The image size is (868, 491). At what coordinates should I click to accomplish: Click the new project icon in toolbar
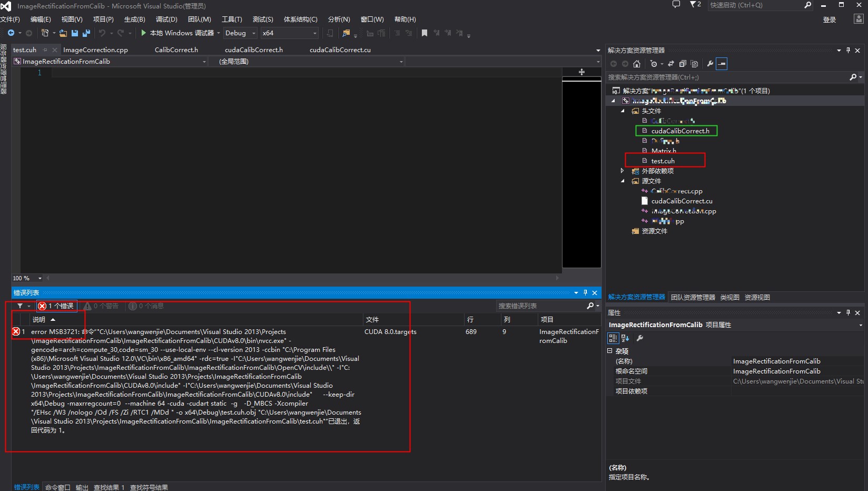coord(45,33)
